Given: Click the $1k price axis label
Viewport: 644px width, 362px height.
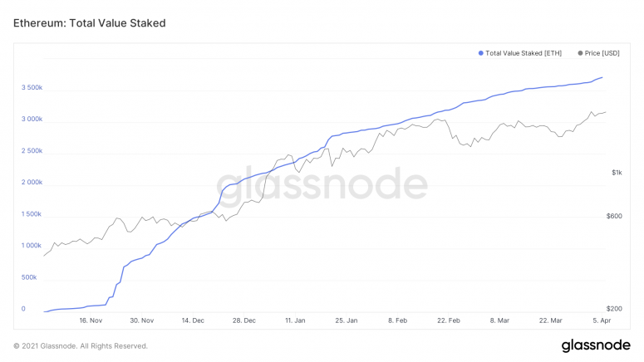Looking at the screenshot, I should click(x=617, y=173).
